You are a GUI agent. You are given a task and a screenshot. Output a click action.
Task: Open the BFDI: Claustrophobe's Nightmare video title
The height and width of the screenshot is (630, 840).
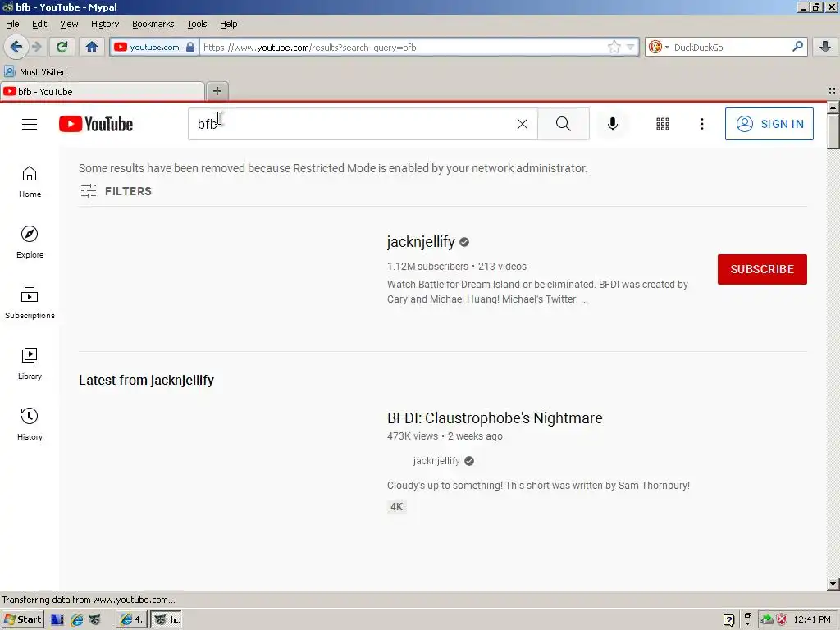click(x=495, y=418)
